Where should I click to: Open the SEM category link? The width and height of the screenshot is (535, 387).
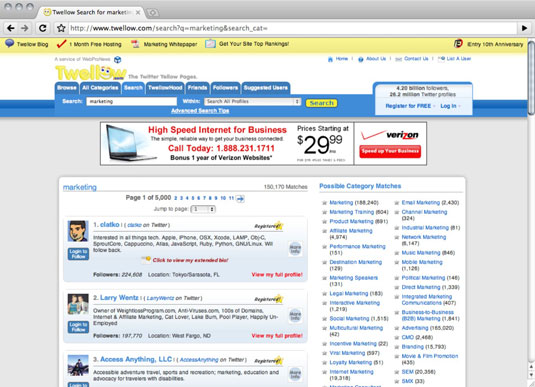click(x=407, y=372)
